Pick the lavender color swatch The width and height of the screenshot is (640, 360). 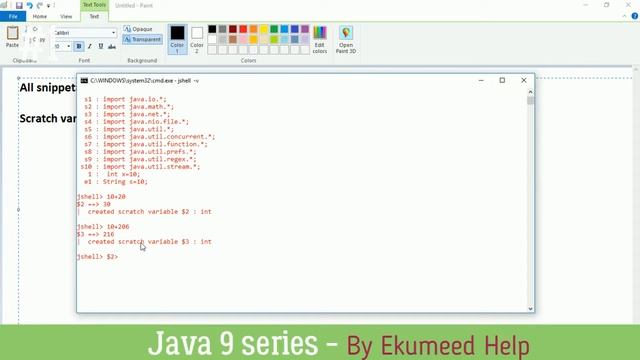305,39
